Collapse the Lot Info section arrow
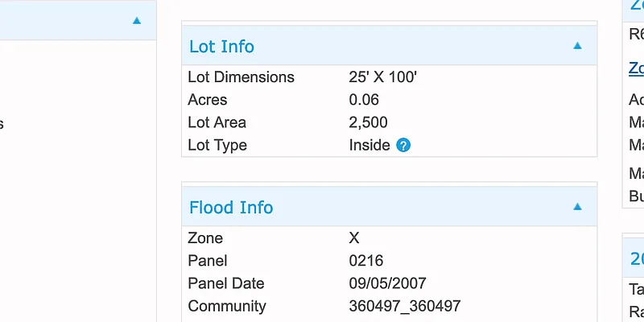This screenshot has width=644, height=322. [577, 46]
